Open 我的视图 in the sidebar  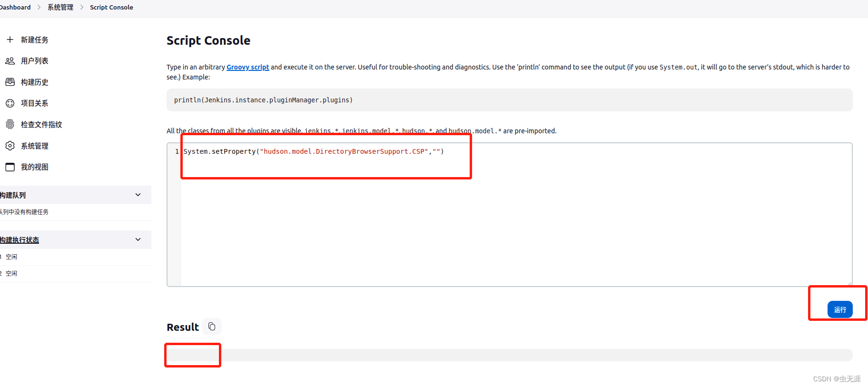click(35, 167)
